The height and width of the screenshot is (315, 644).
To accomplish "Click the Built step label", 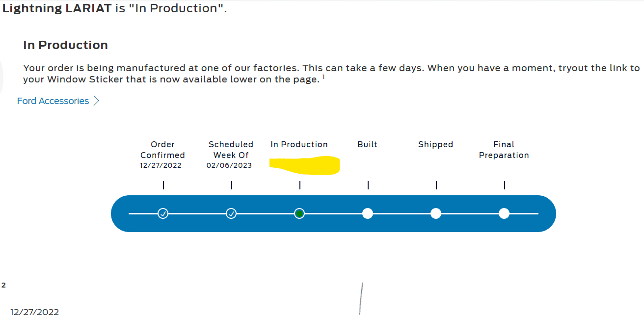I will coord(368,145).
